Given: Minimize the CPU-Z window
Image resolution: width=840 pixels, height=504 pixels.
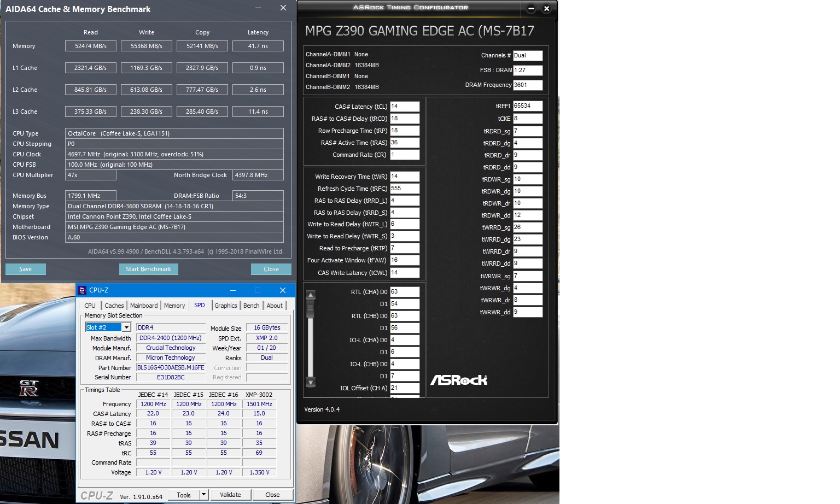Looking at the screenshot, I should (x=232, y=290).
